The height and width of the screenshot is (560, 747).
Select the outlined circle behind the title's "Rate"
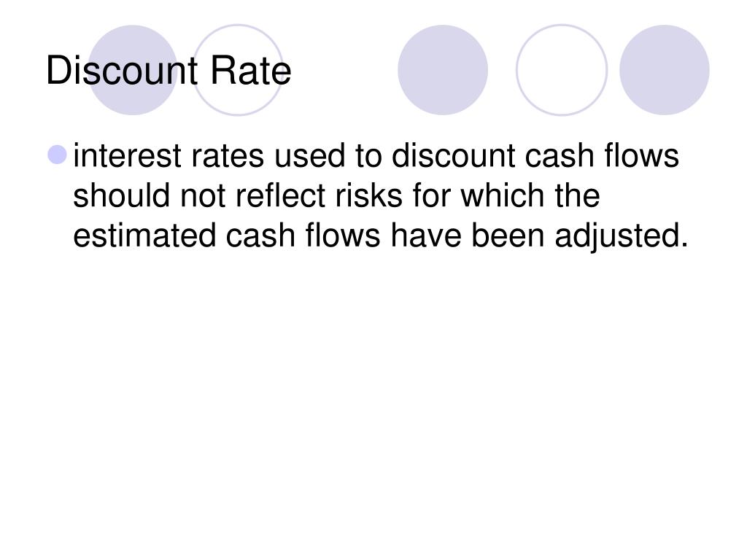[238, 70]
